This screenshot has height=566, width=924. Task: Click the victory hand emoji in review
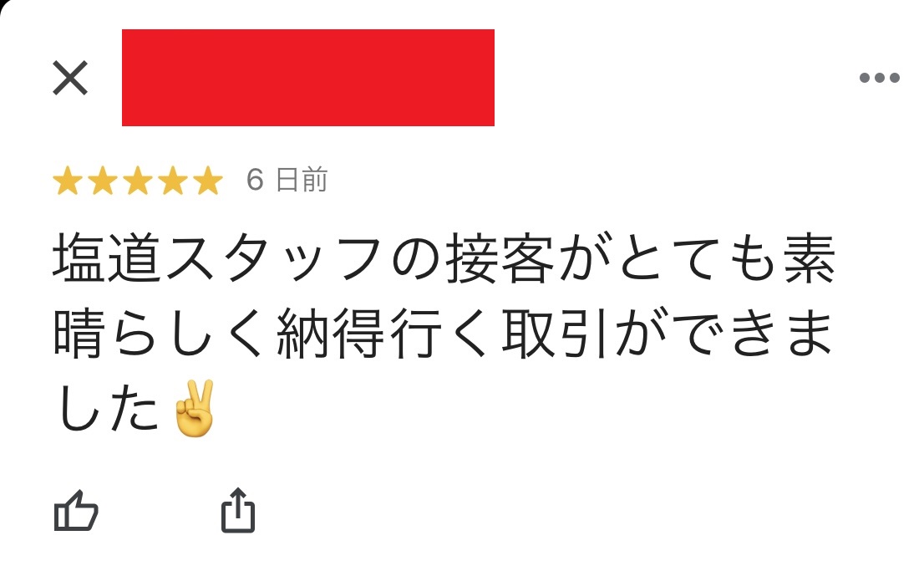(x=195, y=409)
